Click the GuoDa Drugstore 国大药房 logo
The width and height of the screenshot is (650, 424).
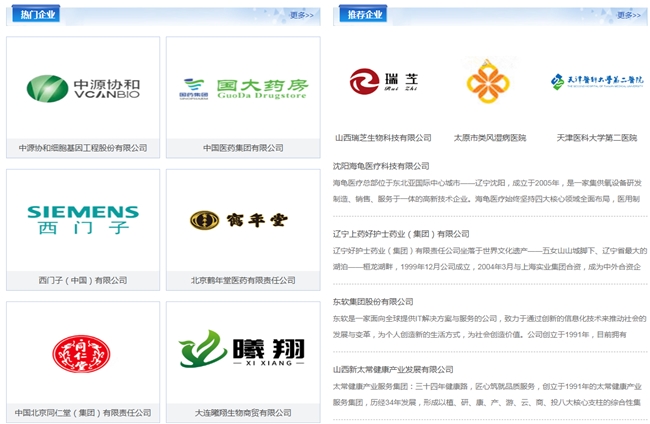pyautogui.click(x=241, y=88)
